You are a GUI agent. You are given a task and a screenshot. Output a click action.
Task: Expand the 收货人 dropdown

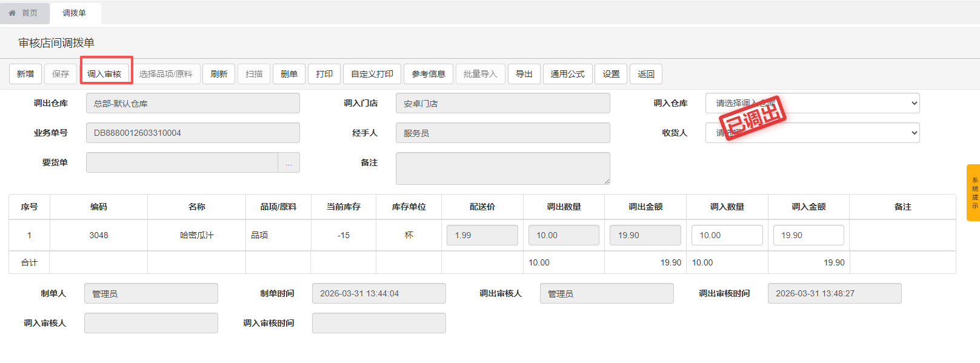coord(812,133)
